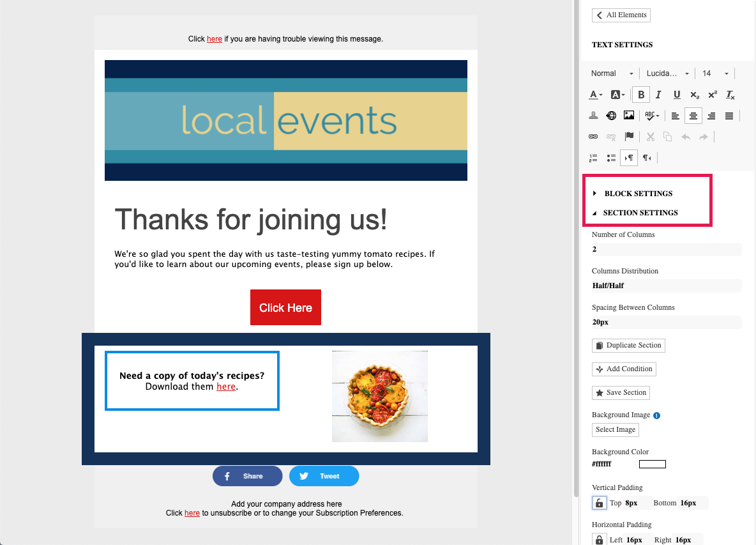
Task: Open the font size 14 dropdown
Action: coord(716,73)
